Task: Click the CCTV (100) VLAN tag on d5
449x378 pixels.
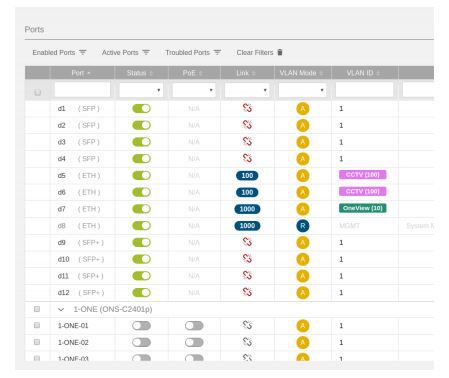Action: 363,175
